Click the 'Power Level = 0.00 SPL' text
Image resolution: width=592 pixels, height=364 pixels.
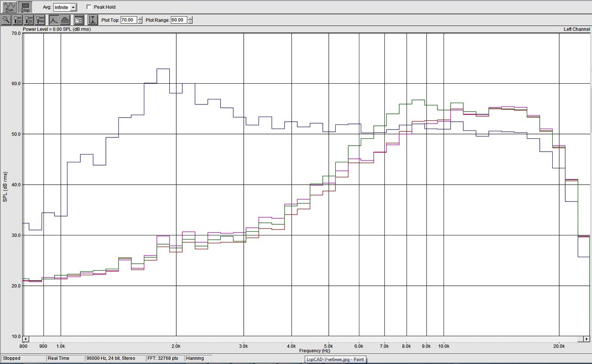coord(56,29)
